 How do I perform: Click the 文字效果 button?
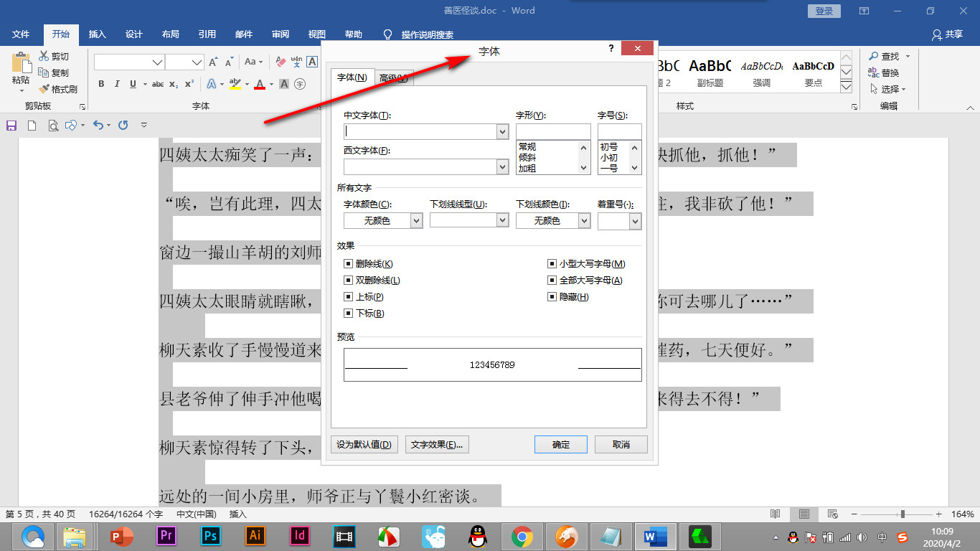pos(437,444)
